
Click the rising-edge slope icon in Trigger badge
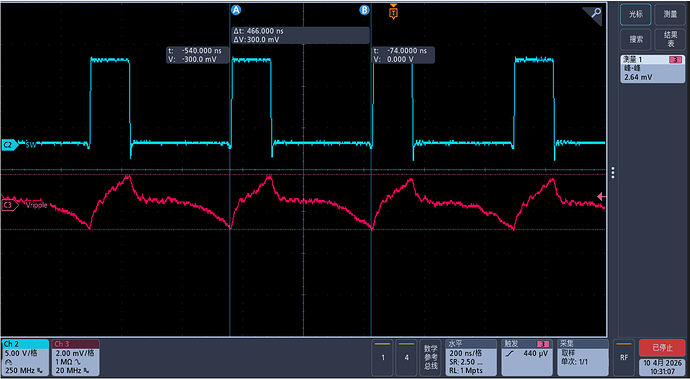pyautogui.click(x=509, y=353)
